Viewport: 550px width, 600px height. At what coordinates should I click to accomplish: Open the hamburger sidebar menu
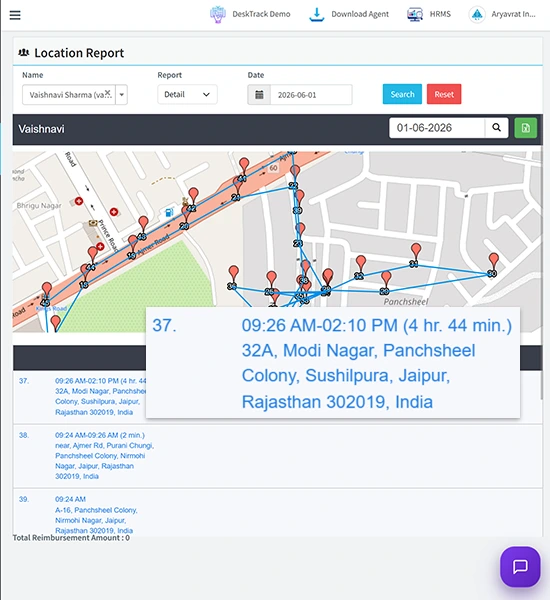tap(15, 15)
